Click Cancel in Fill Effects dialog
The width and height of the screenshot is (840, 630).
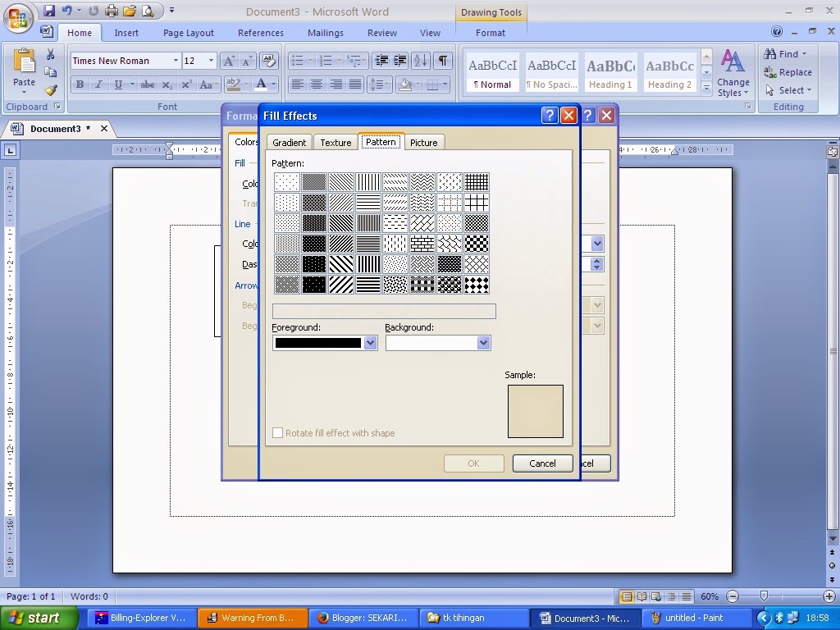[543, 463]
